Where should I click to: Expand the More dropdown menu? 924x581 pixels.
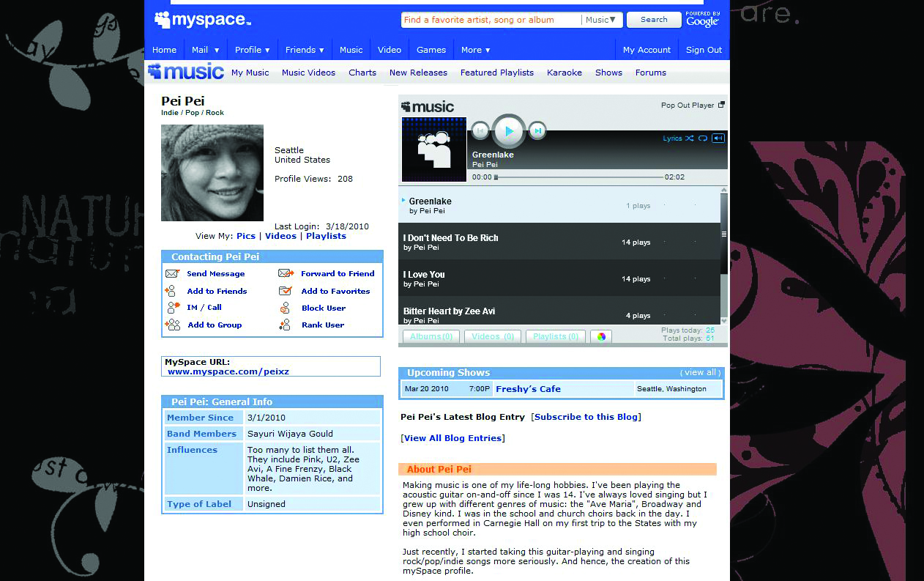pos(476,50)
